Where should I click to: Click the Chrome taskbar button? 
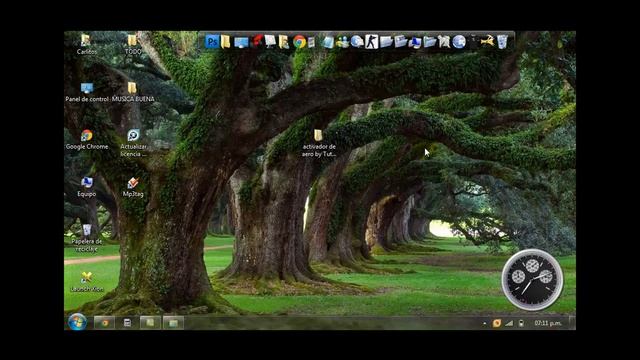(104, 323)
